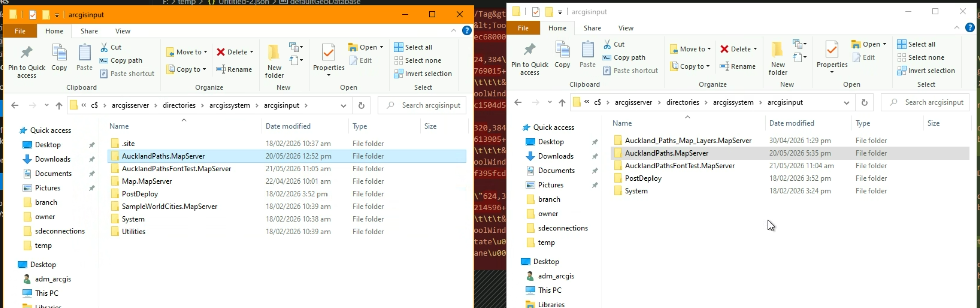Viewport: 980px width, 308px height.
Task: Click Invert selection in right window
Action: [926, 70]
